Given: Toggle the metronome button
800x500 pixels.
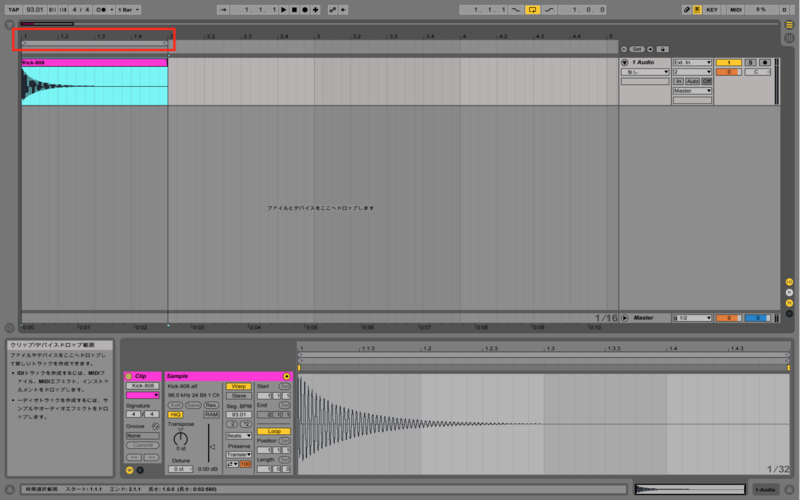Looking at the screenshot, I should pyautogui.click(x=101, y=10).
